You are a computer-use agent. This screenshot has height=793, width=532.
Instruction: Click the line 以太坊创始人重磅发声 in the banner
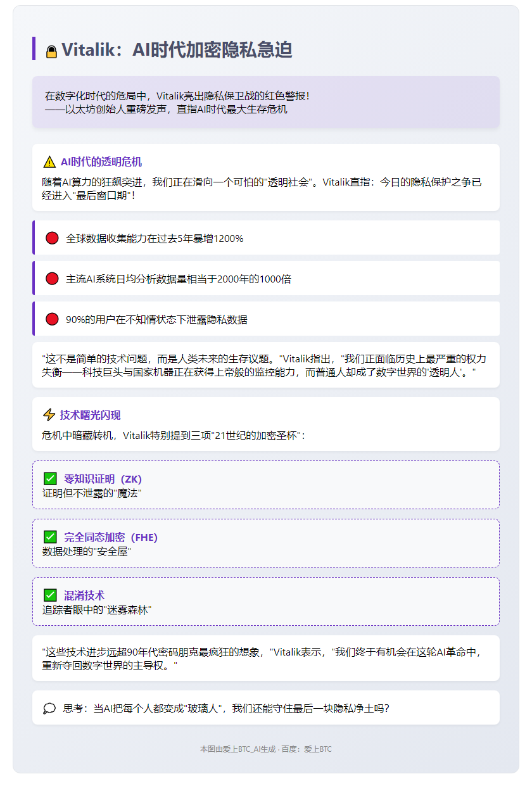click(166, 109)
